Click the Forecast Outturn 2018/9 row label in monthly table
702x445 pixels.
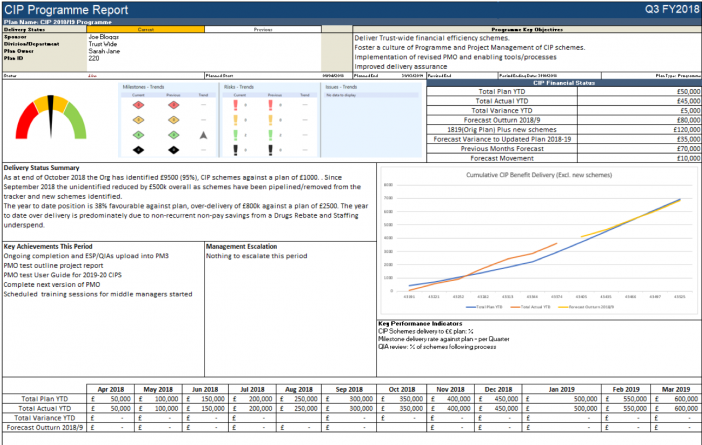(x=45, y=428)
